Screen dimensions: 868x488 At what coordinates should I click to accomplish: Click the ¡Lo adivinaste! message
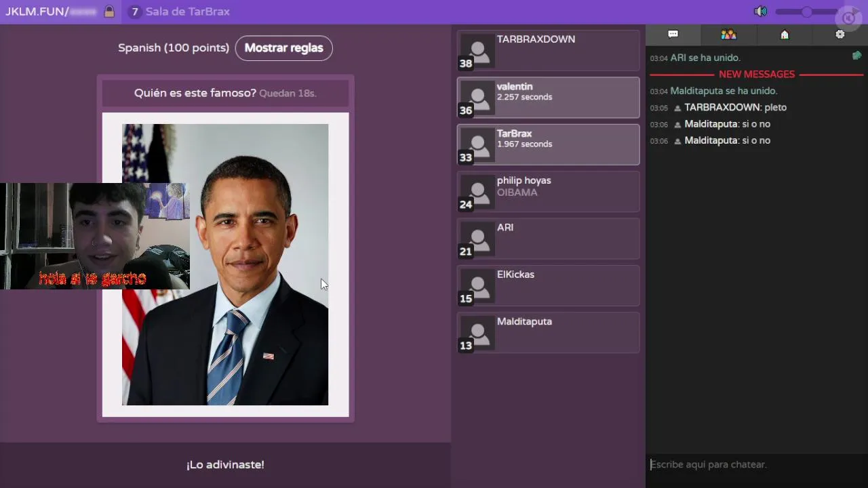click(x=225, y=465)
